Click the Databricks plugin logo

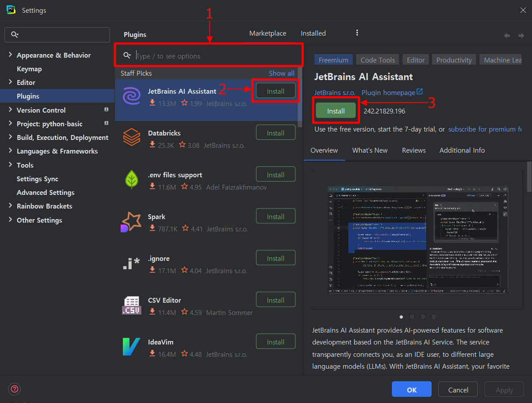pyautogui.click(x=131, y=137)
